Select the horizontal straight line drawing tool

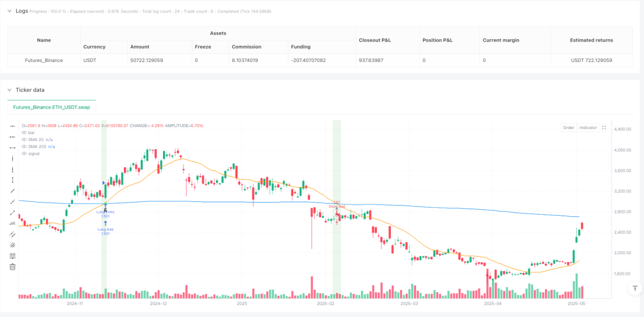point(12,126)
